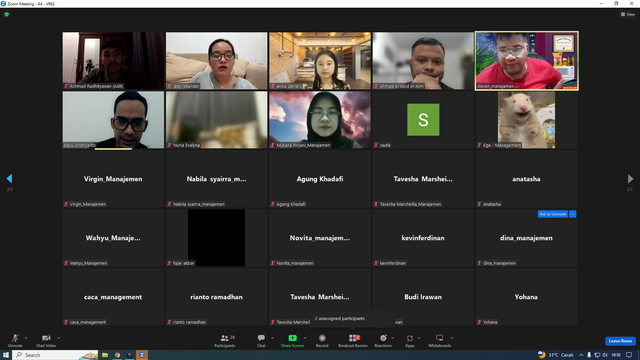Click the system tray volume icon
Viewport: 640px width, 360px height.
605,355
